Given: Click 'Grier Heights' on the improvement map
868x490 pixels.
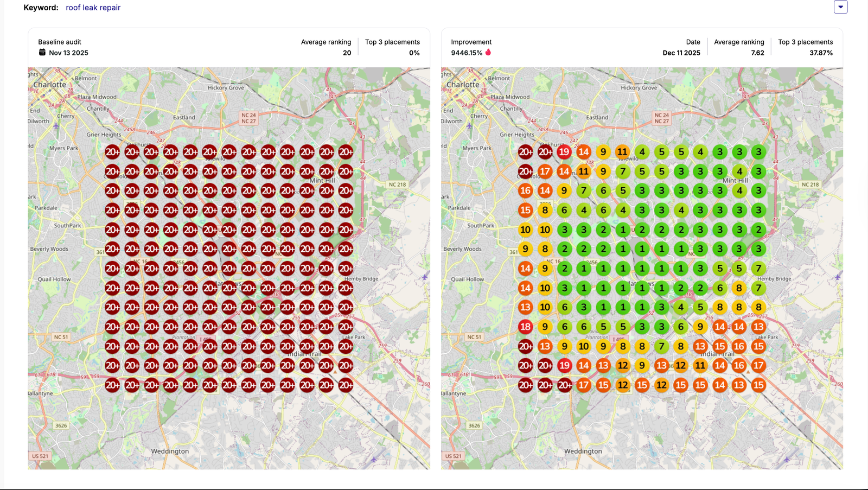Looking at the screenshot, I should (517, 135).
